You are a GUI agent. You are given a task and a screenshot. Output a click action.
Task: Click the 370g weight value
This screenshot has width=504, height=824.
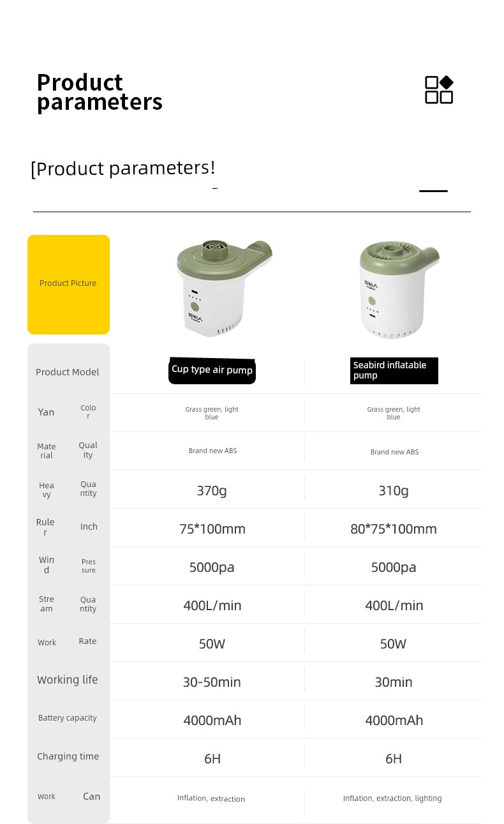(212, 490)
